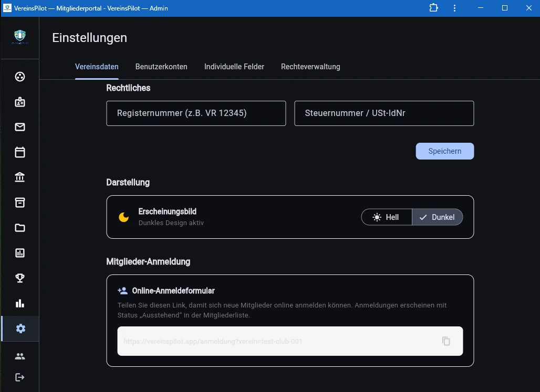Screen dimensions: 540x392
Task: Copy the registration link with copy icon
Action: coord(446,341)
